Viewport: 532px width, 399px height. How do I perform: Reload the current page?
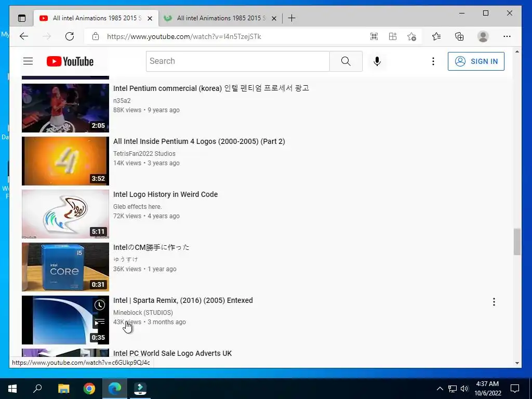[70, 36]
